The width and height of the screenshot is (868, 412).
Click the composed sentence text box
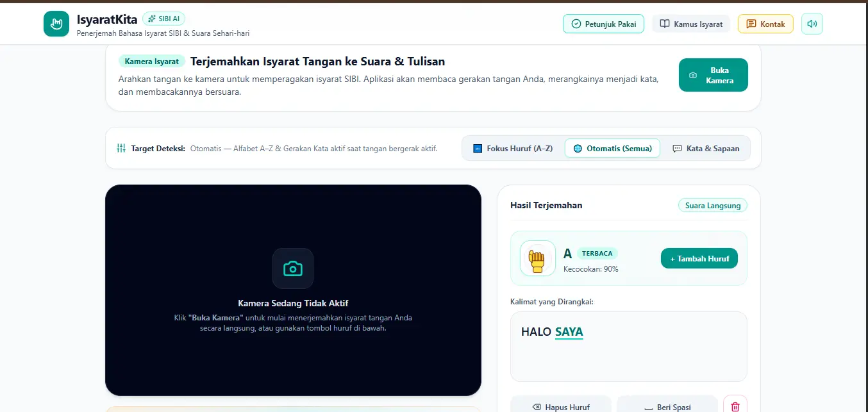[629, 347]
